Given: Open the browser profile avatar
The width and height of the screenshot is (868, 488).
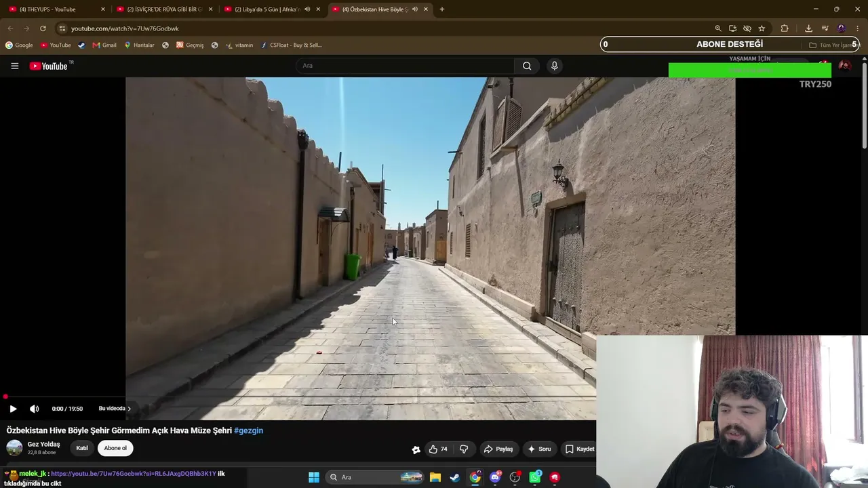Looking at the screenshot, I should click(842, 28).
